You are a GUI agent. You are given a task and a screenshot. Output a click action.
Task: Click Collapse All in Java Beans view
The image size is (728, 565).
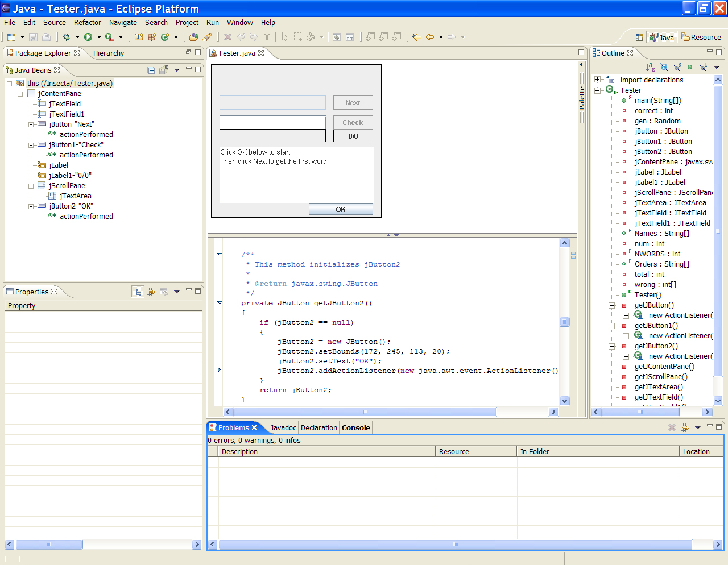151,70
